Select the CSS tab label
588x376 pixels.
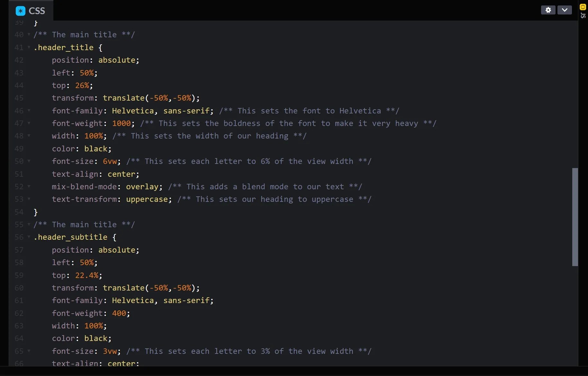[x=37, y=11]
